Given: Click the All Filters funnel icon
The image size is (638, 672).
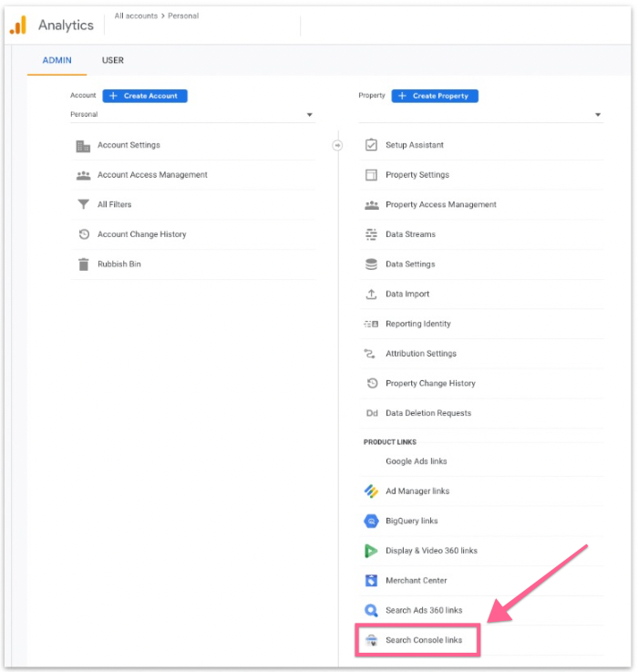Looking at the screenshot, I should (83, 205).
